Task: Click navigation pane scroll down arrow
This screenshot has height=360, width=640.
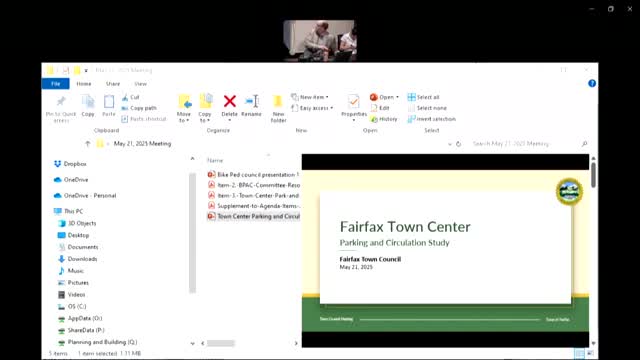Action: tap(192, 343)
